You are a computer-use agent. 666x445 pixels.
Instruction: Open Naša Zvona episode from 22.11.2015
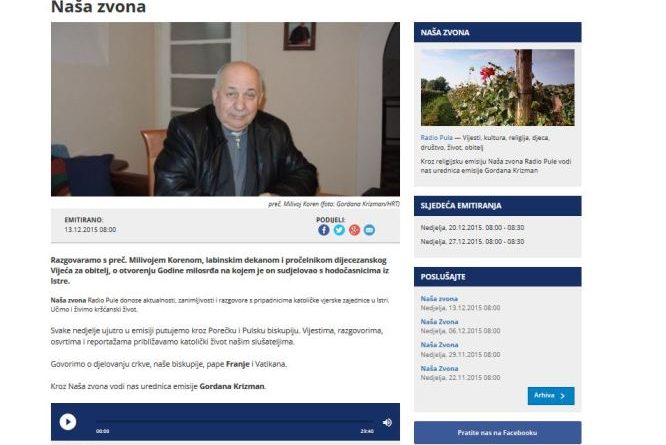click(x=439, y=368)
